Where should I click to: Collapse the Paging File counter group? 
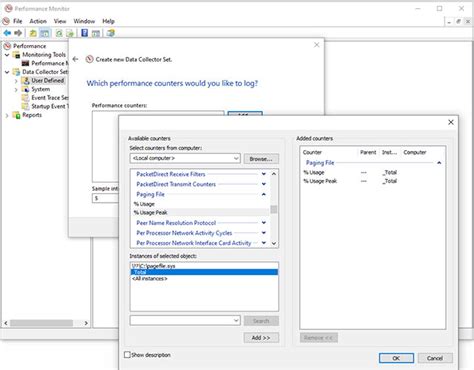tap(264, 194)
